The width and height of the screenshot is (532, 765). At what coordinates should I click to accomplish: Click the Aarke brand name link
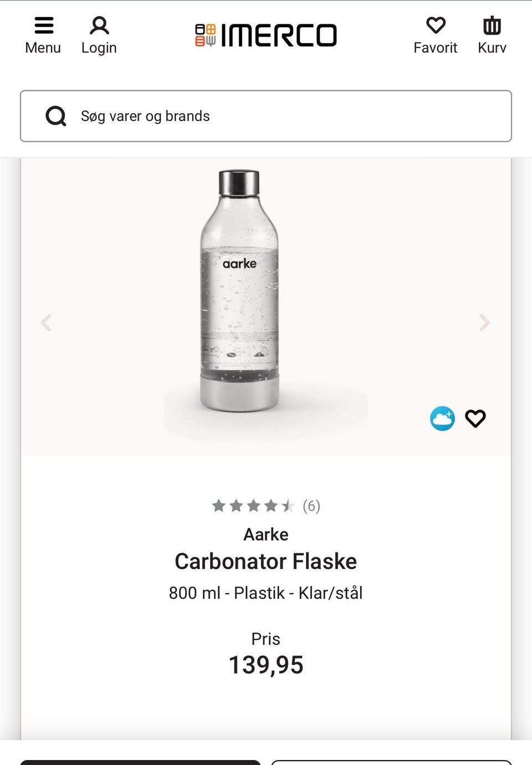[266, 534]
